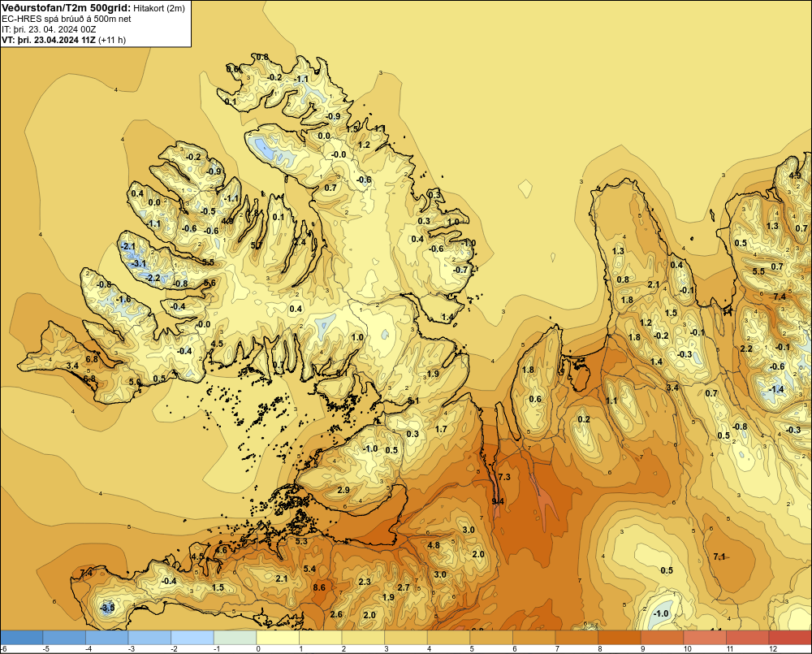
Task: Click the 2.6 temperature value
Action: [x=336, y=614]
